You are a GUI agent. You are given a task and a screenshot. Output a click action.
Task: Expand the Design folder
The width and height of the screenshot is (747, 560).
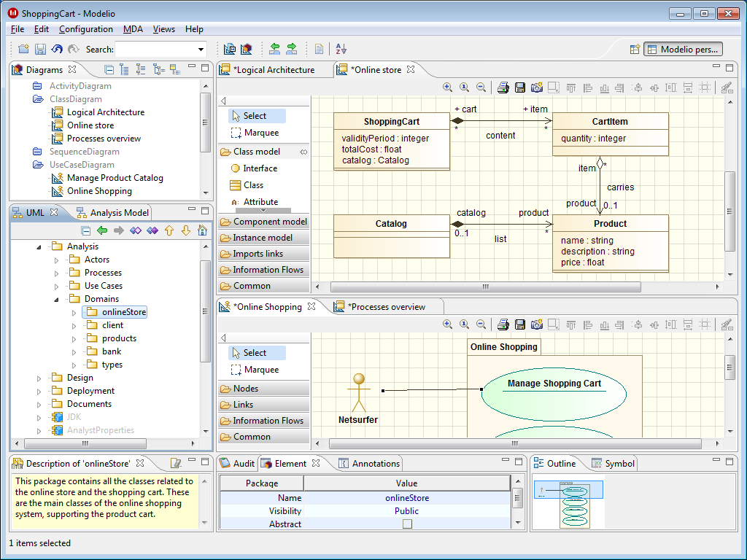tap(39, 378)
